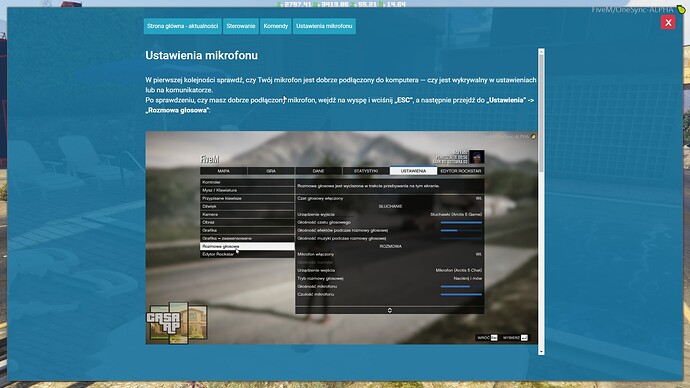Close the help overlay with red X

tap(668, 22)
